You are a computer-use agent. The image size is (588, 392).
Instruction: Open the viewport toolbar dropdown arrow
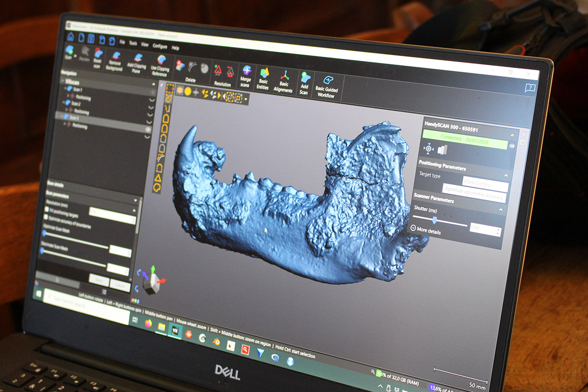point(246,99)
